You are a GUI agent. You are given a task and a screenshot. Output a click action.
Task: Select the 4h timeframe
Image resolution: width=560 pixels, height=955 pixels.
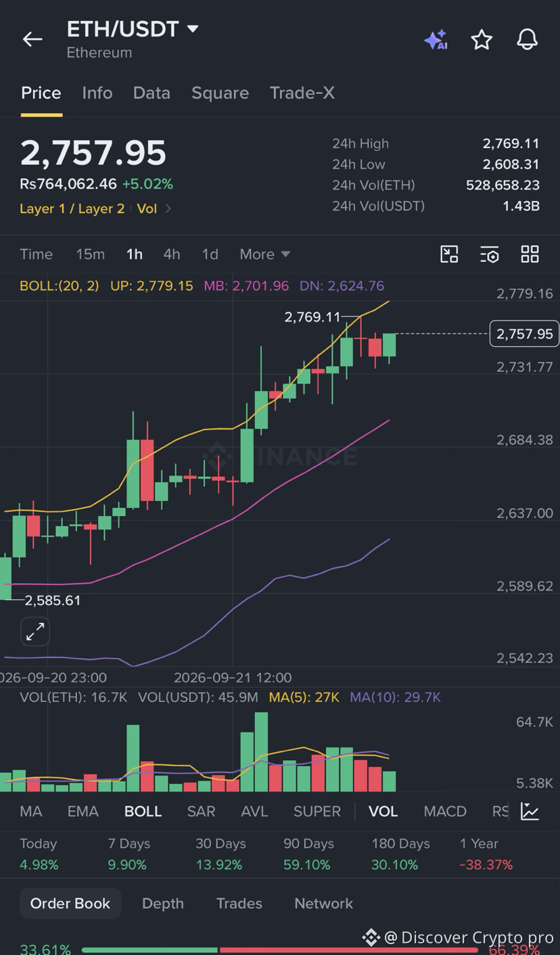coord(172,254)
